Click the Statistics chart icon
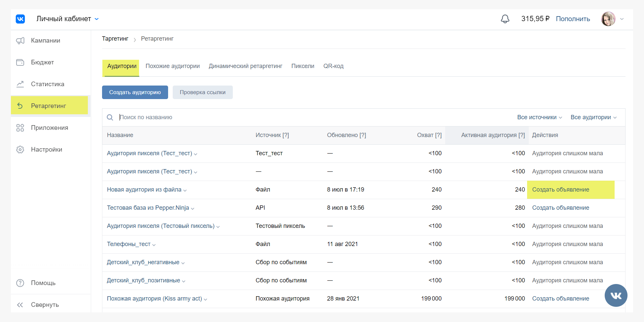Image resolution: width=644 pixels, height=322 pixels. point(20,84)
